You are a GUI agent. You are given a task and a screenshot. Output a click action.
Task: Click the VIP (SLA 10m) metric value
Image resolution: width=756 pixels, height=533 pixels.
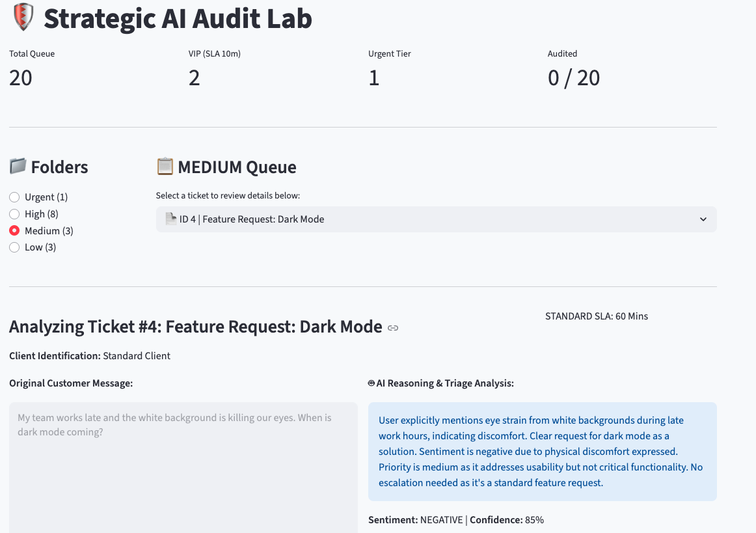click(194, 78)
